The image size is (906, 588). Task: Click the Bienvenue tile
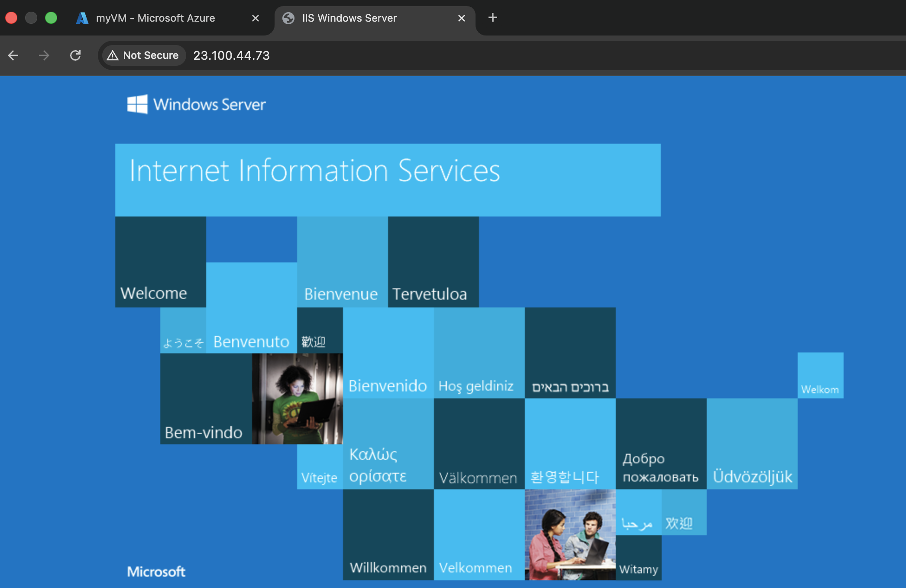coord(343,262)
